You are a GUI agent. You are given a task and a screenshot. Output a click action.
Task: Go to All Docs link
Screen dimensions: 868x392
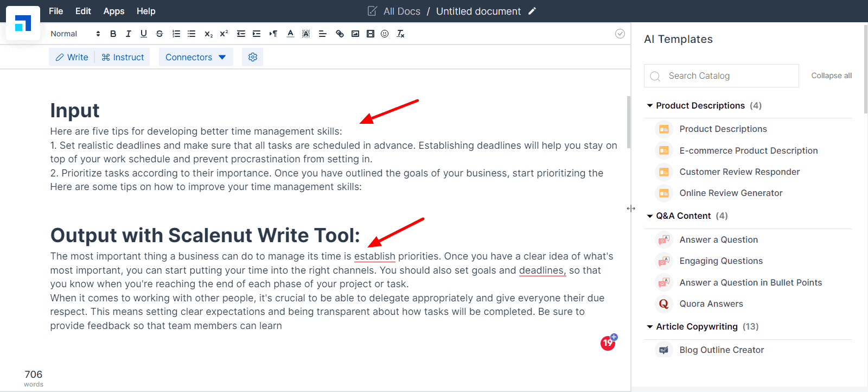coord(401,11)
